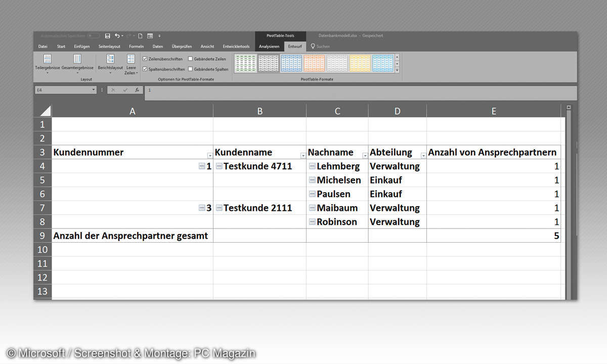
Task: Expand the PivotTable-Formate gallery
Action: 397,70
